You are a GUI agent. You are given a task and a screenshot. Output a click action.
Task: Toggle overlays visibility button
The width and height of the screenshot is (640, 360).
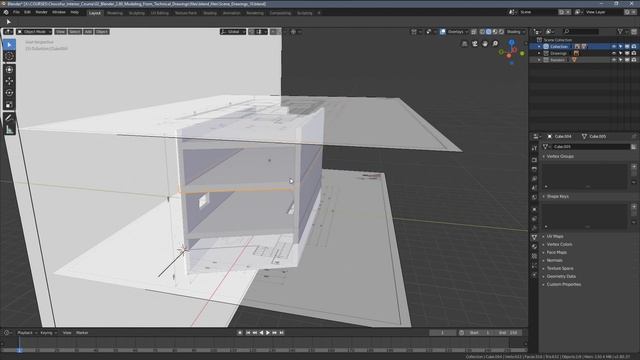pos(443,32)
